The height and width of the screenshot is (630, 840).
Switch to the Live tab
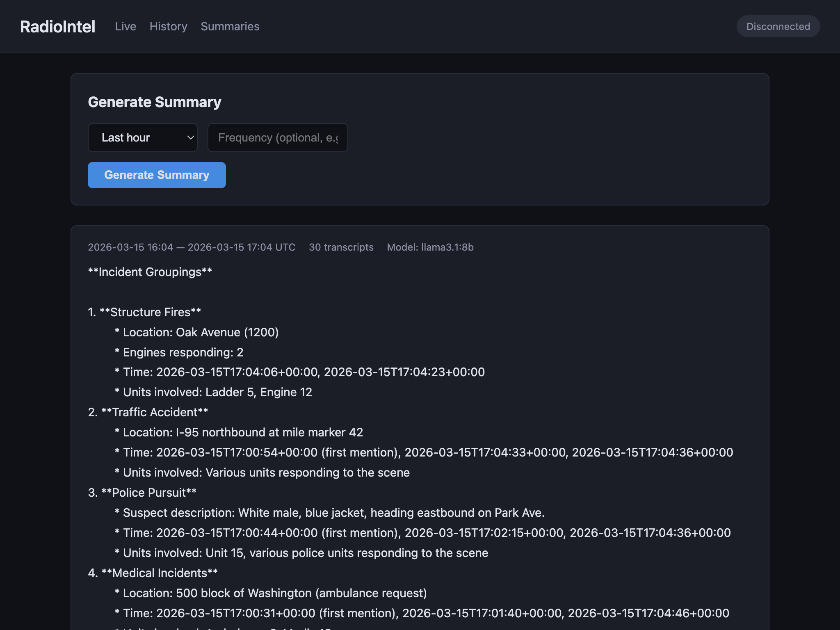click(126, 26)
